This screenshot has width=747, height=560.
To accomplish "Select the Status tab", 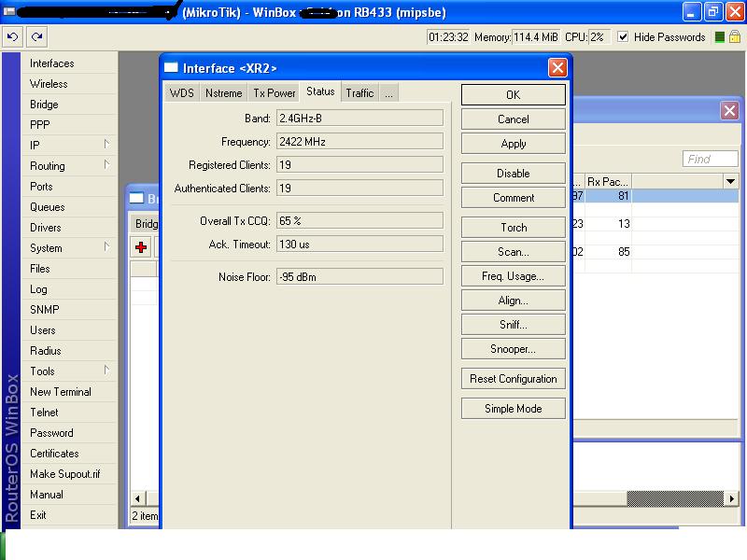I will pyautogui.click(x=320, y=91).
